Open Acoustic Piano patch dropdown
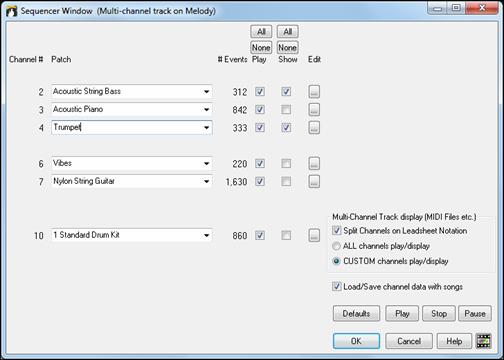Screen dimensions: 504x360 tap(207, 110)
